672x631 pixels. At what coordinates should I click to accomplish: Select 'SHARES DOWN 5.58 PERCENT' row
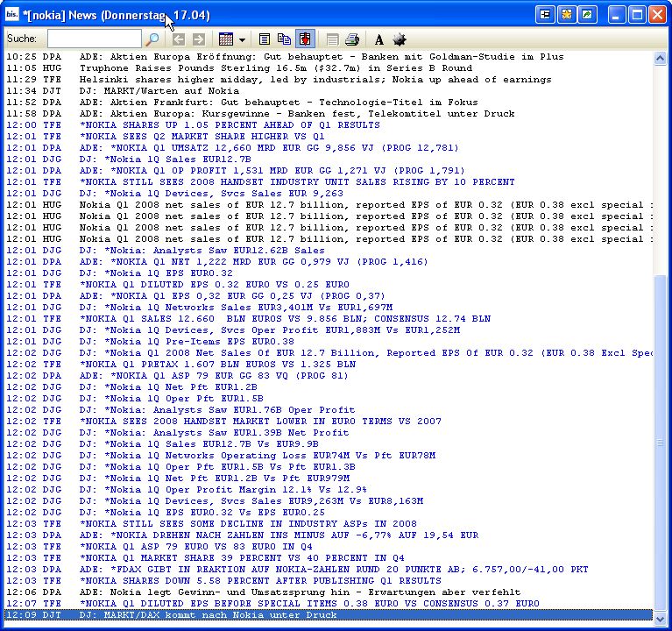(x=329, y=581)
